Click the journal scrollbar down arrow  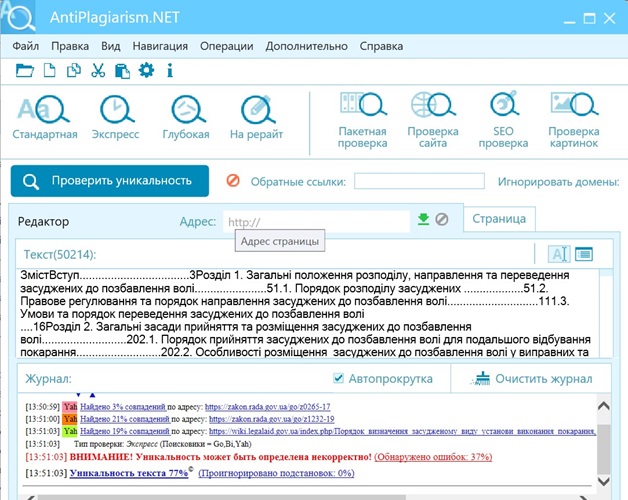(x=604, y=481)
